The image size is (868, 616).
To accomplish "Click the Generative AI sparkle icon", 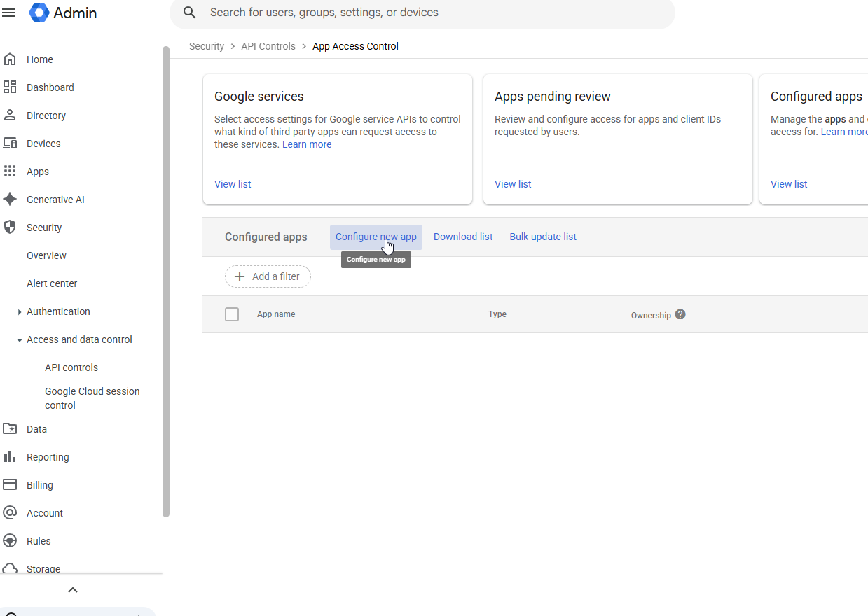I will point(10,199).
